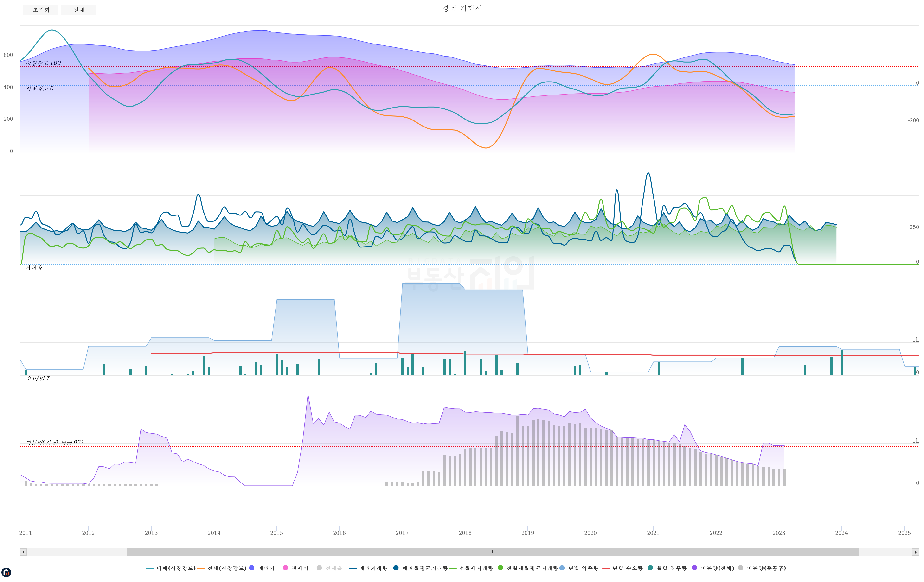Click the 2011 x-axis label
Screen dimensions: 924x582
26,533
